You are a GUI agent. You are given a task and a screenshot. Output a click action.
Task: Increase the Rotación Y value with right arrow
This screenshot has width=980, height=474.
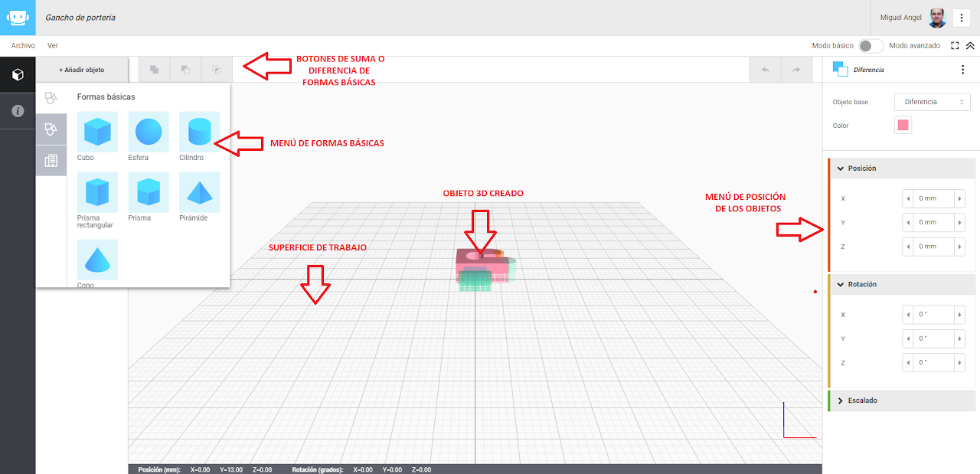coord(960,338)
